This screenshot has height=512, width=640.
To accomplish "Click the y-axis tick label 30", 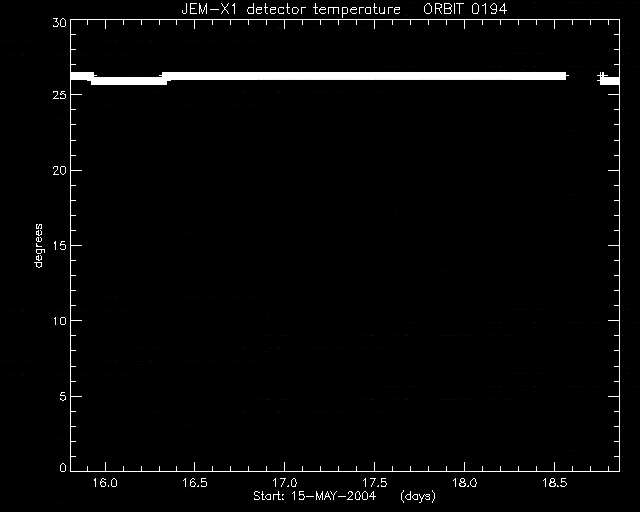I will pos(60,22).
